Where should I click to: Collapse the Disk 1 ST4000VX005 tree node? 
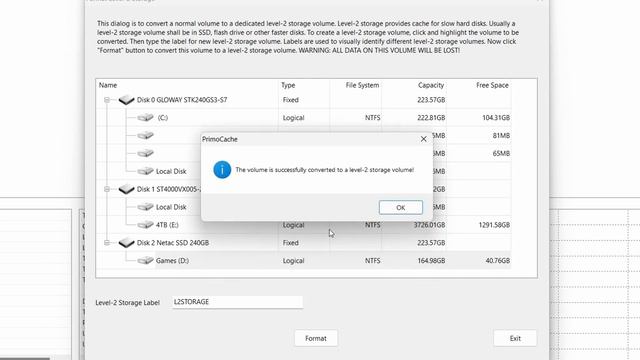coord(107,189)
